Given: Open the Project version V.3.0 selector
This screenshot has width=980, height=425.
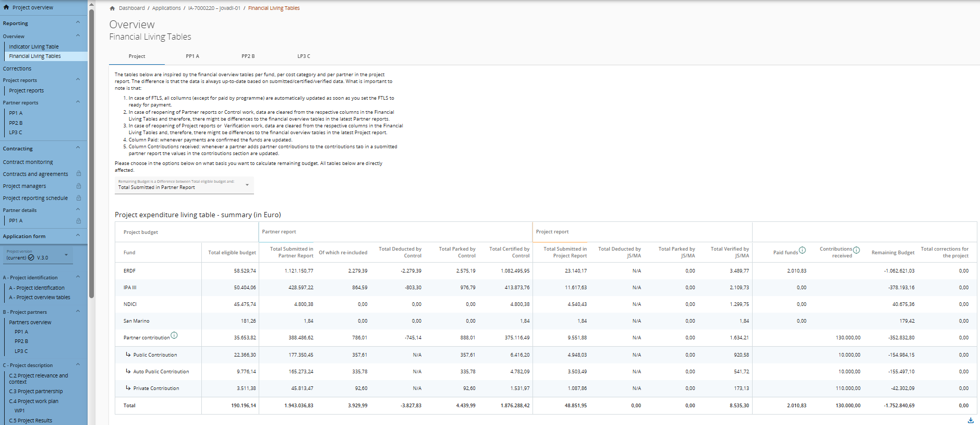Looking at the screenshot, I should pyautogui.click(x=38, y=255).
